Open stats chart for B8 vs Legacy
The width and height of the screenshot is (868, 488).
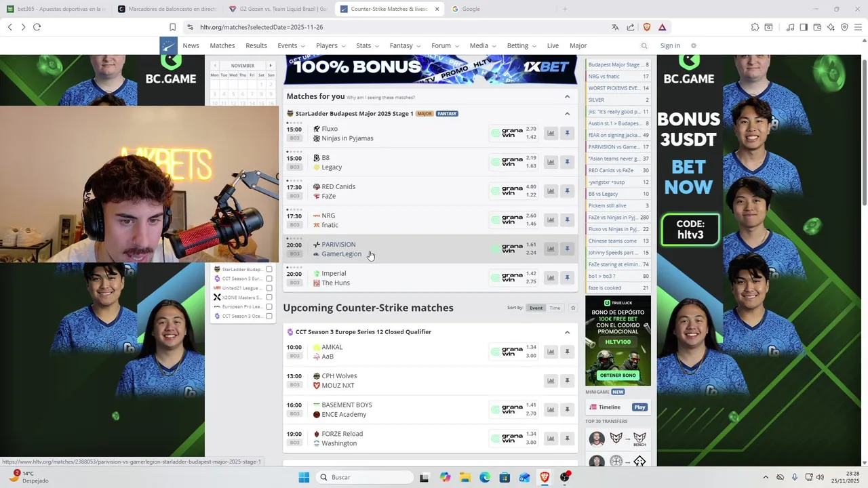(x=551, y=162)
